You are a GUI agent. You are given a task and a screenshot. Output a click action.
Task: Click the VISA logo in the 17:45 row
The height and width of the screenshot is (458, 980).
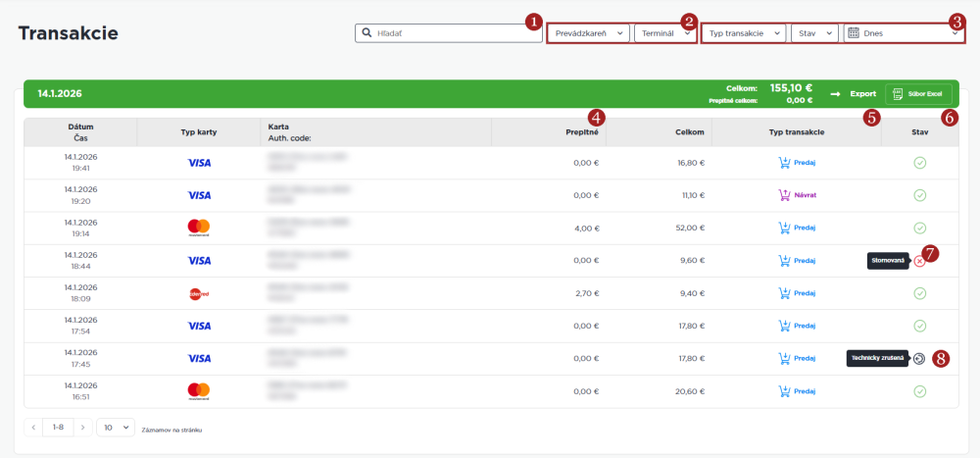[x=199, y=359]
